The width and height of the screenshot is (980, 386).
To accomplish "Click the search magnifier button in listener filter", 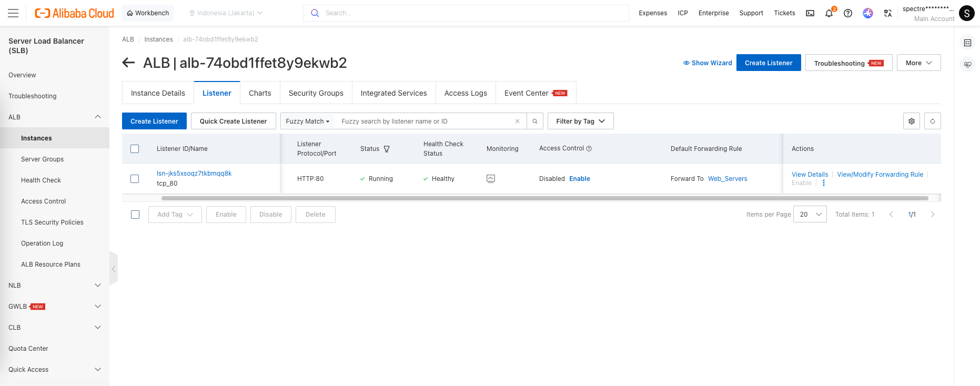I will [535, 121].
